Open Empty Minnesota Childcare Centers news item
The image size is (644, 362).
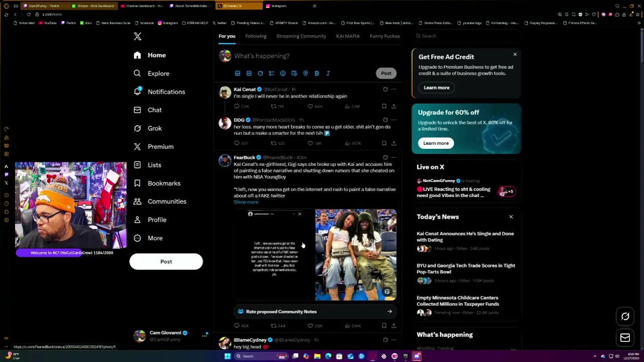click(x=466, y=305)
